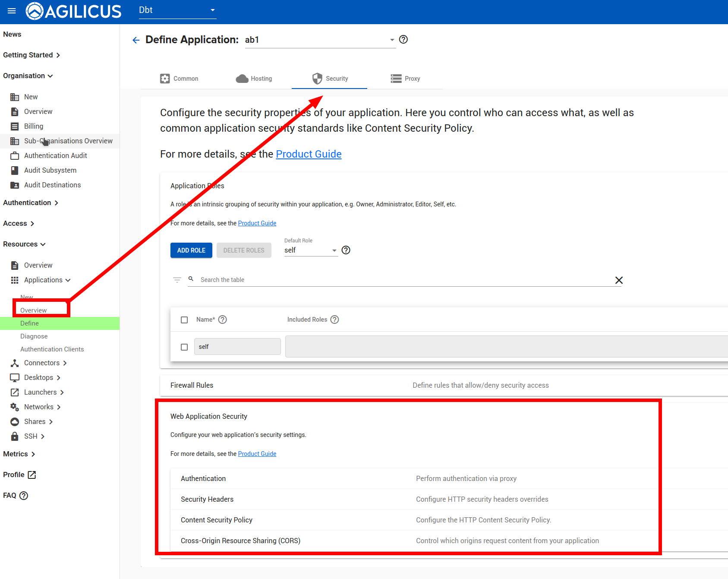Click the Organisation New building icon

click(15, 97)
